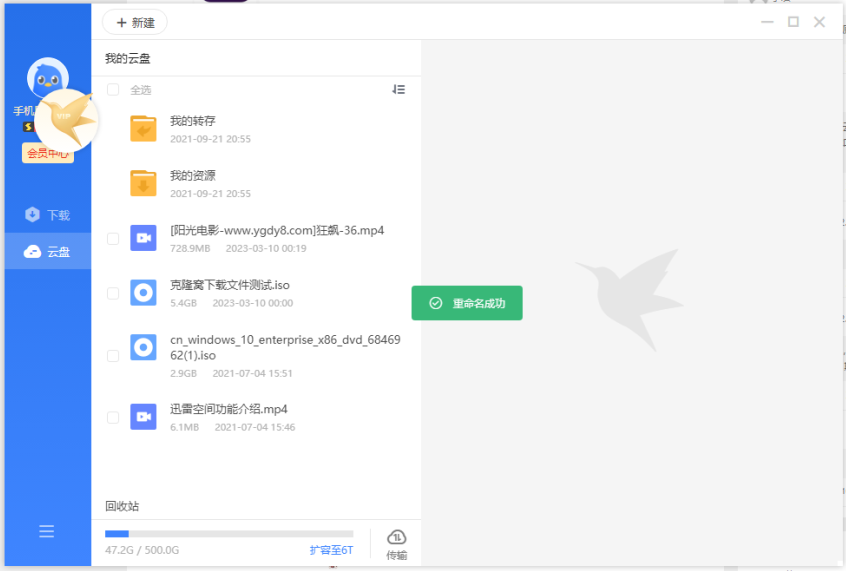Click the 狂飙-36.mp4 video file icon
Viewport: 846px width, 571px height.
(143, 238)
